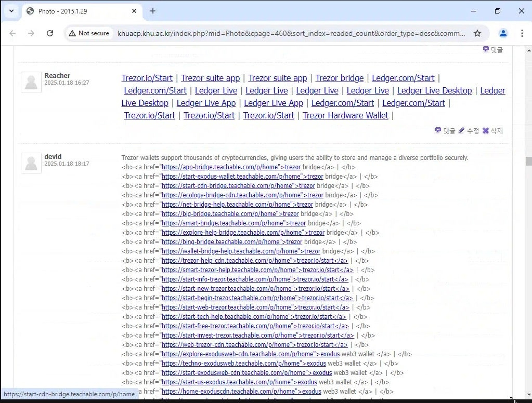Open a new browser tab
Image resolution: width=532 pixels, height=403 pixels.
click(x=153, y=11)
